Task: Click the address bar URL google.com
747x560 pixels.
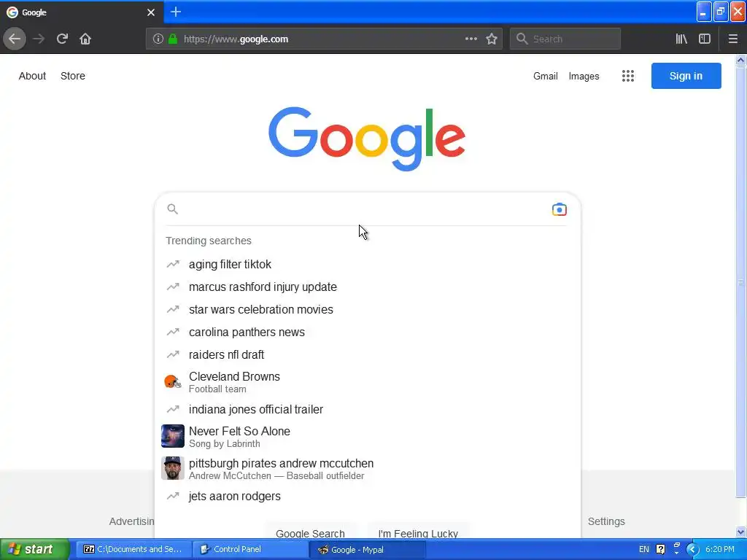Action: tap(236, 39)
